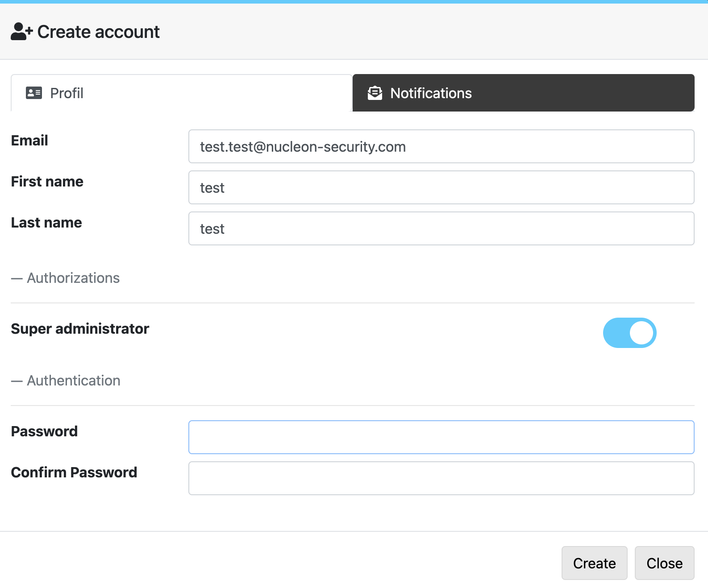
Task: Click the Email field label
Action: [29, 141]
